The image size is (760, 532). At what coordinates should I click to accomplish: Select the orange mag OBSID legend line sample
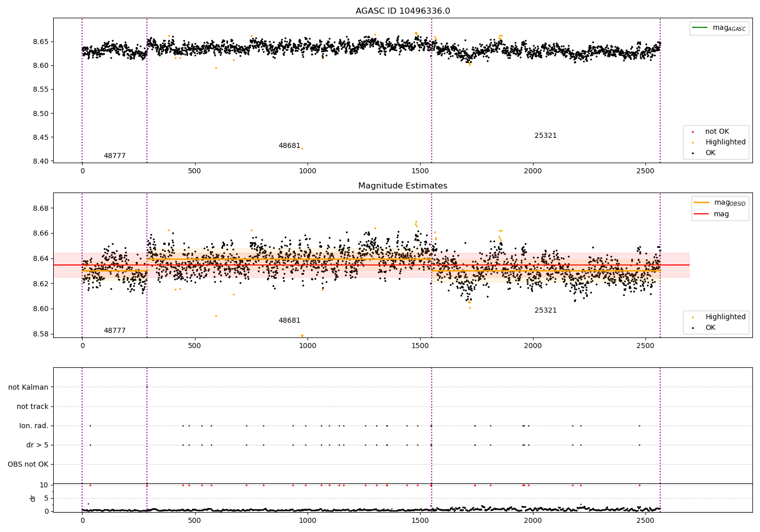click(x=702, y=202)
